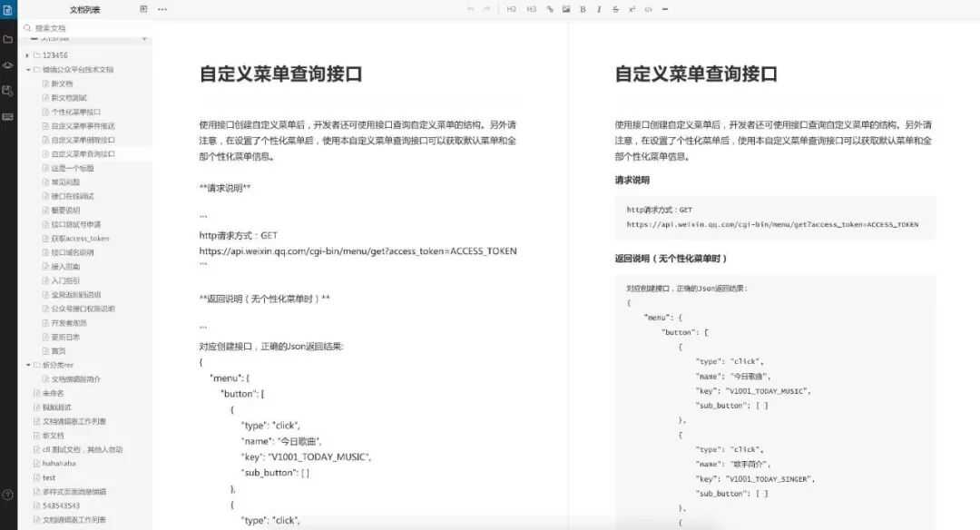Apply H3 heading formatting
This screenshot has height=530, width=980.
pyautogui.click(x=531, y=9)
